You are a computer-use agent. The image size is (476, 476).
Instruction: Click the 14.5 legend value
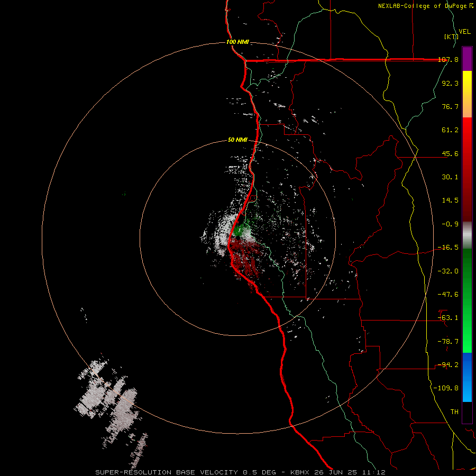[450, 200]
